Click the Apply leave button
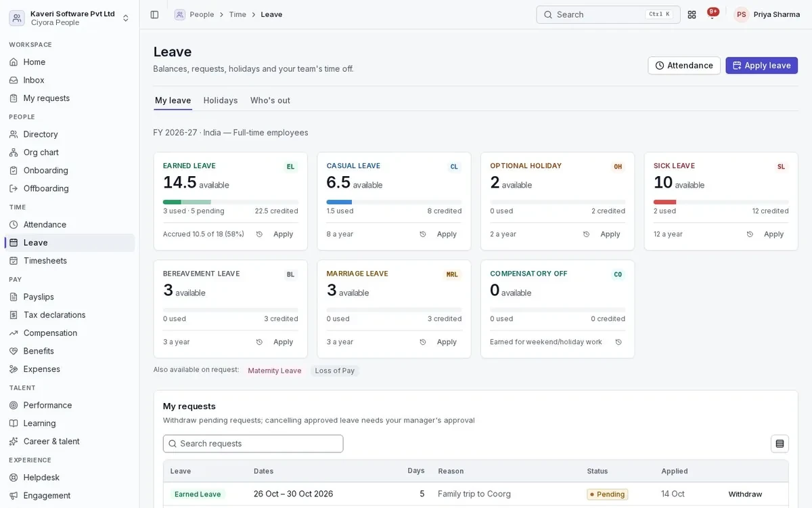This screenshot has width=812, height=508. coord(761,66)
